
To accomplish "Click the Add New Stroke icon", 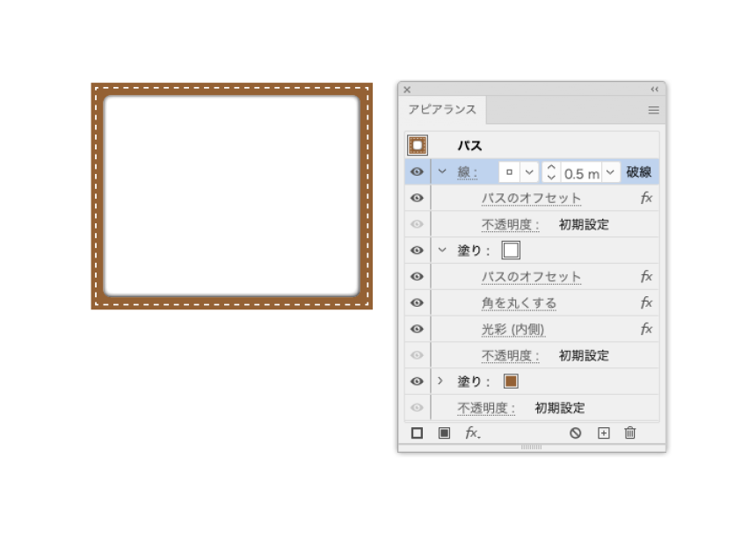I will (x=417, y=433).
